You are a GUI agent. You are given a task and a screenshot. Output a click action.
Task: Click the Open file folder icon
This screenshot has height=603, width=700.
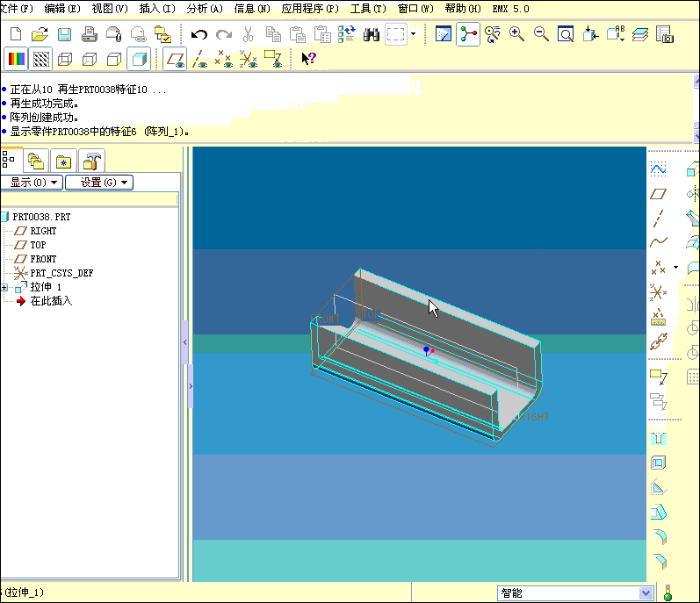[40, 34]
